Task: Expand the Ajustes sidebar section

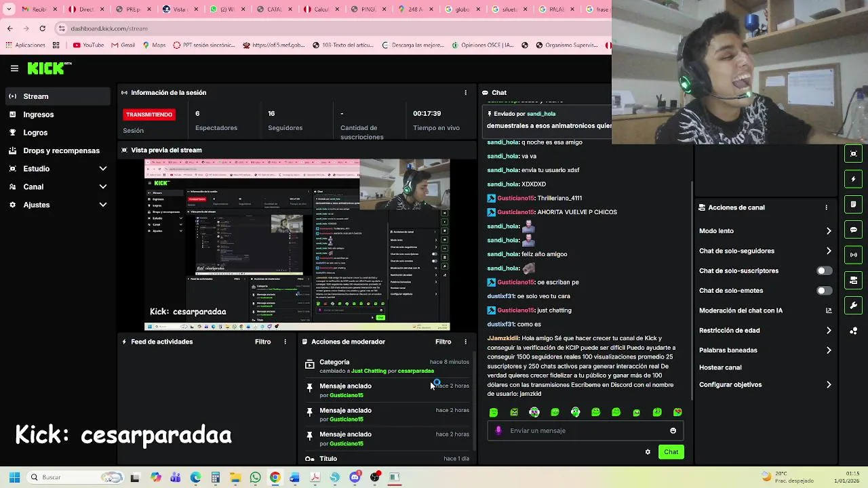Action: click(103, 205)
